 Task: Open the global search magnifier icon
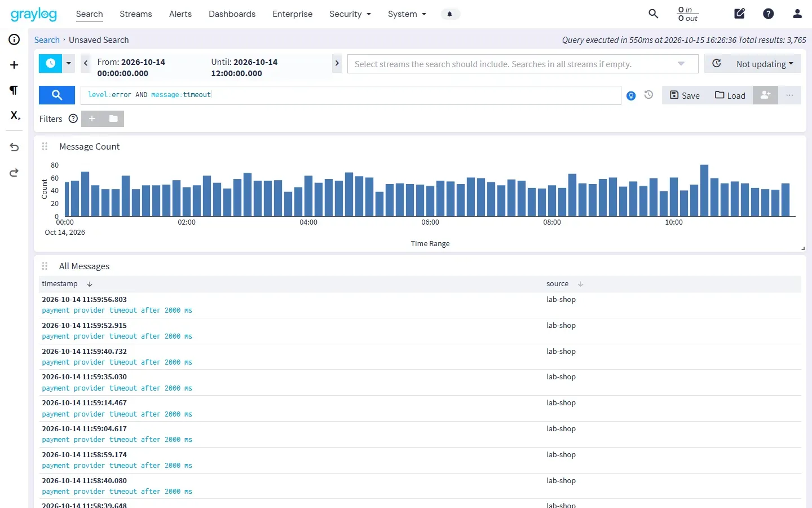point(653,14)
